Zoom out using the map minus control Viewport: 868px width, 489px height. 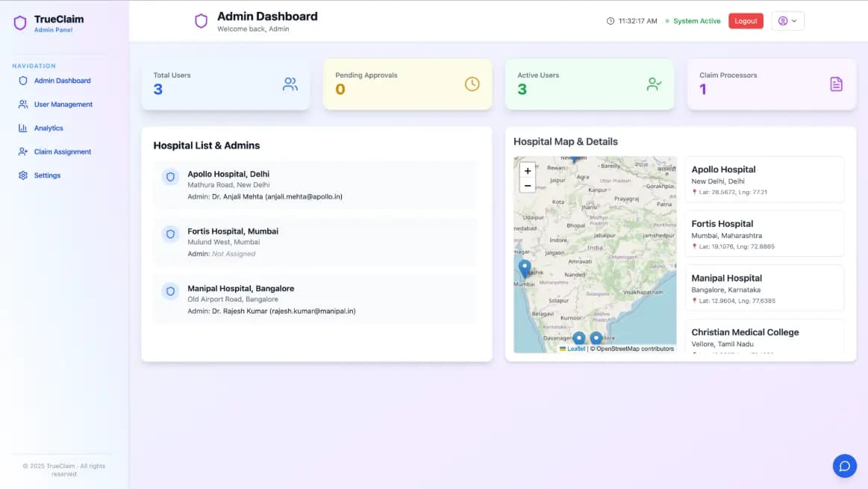(528, 184)
